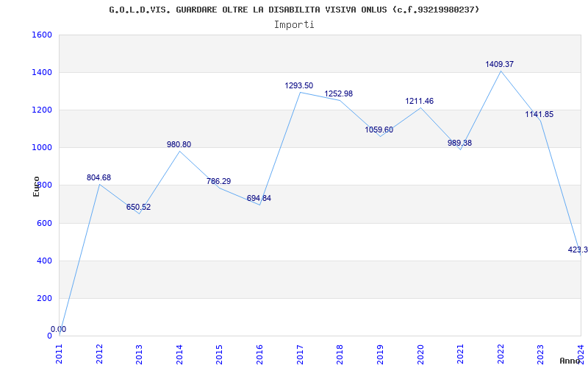The width and height of the screenshot is (588, 368).
Task: Click the partially shown 423.3 label
Action: [578, 250]
